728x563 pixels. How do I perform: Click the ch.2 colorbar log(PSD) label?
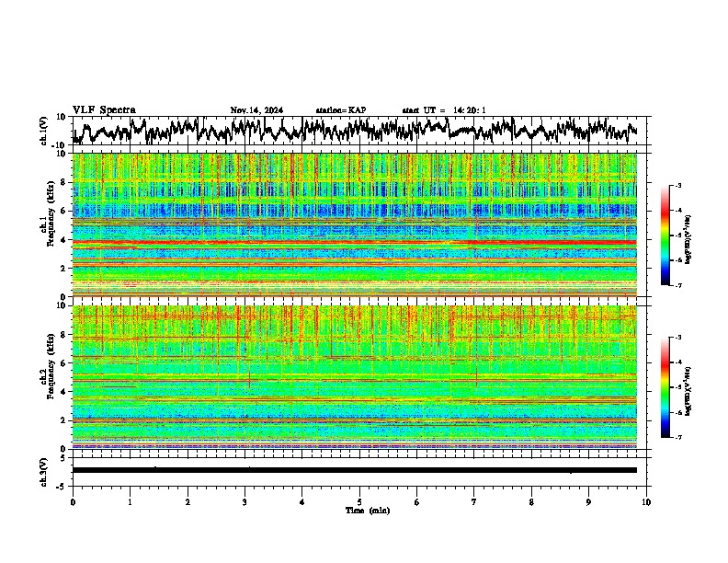688,390
